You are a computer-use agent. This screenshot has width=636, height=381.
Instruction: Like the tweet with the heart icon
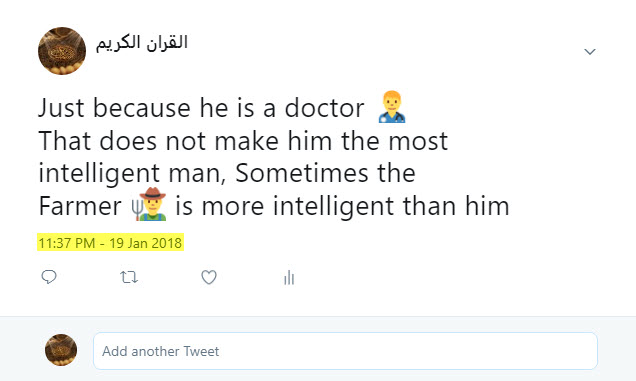209,278
